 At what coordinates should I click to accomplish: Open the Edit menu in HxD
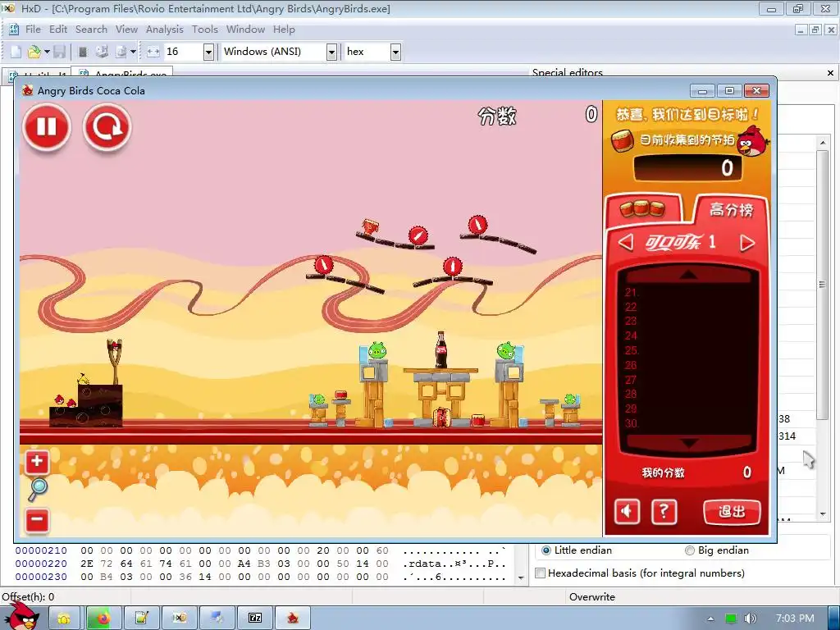(x=58, y=30)
